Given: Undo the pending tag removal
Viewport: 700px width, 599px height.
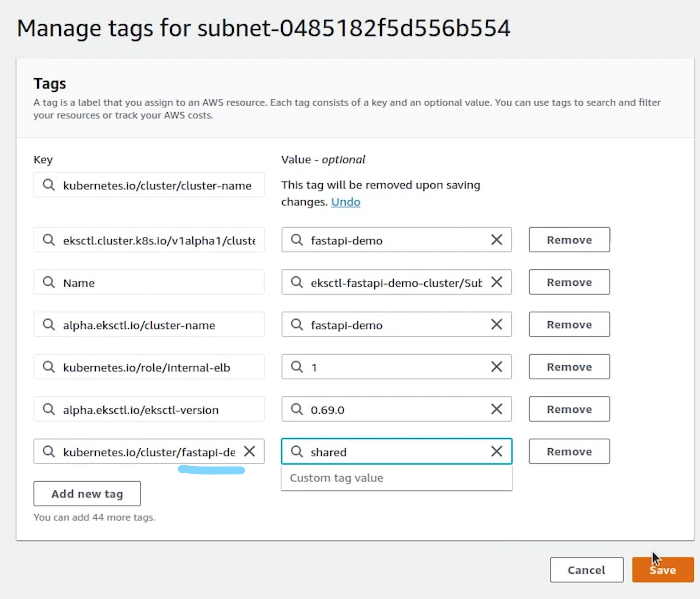Looking at the screenshot, I should [346, 202].
